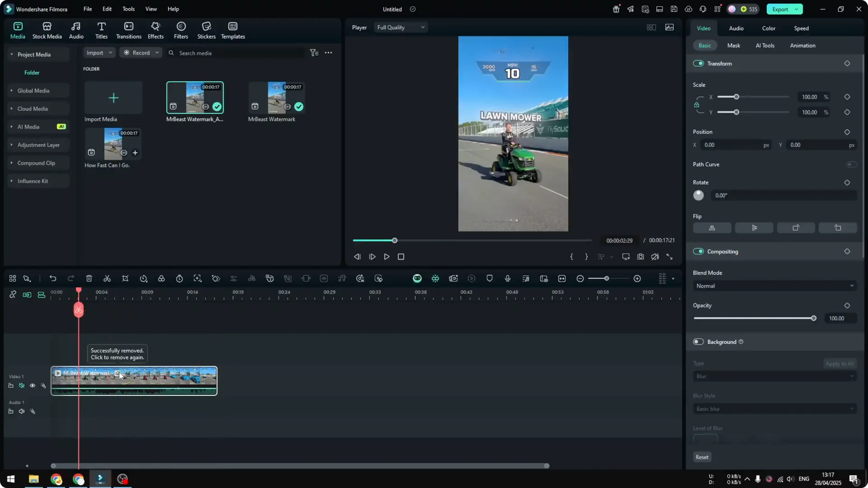Open the Blend Mode dropdown showing Normal

pos(774,286)
